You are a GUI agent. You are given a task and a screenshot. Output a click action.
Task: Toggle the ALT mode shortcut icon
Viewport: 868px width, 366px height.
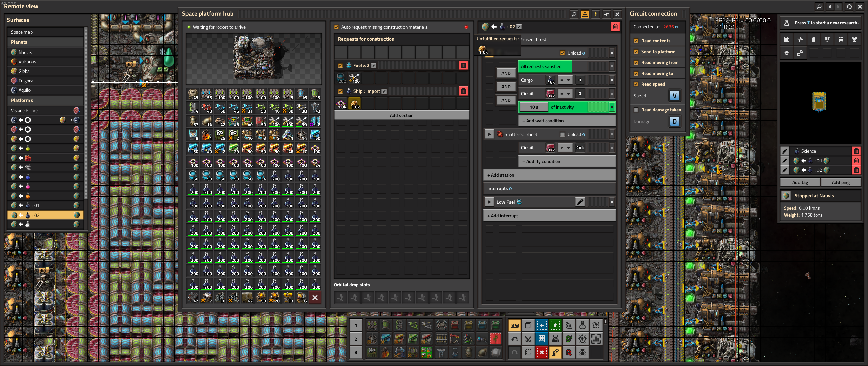point(514,325)
